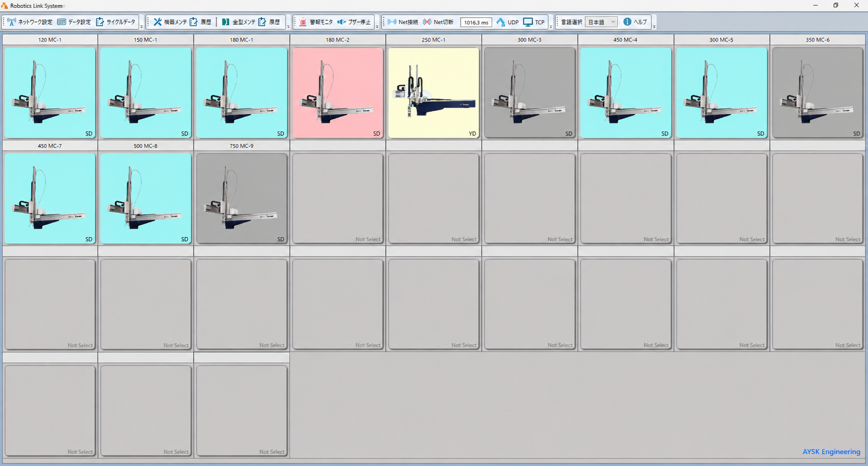Open サイクルデータ cycle data
The image size is (868, 466).
point(116,22)
